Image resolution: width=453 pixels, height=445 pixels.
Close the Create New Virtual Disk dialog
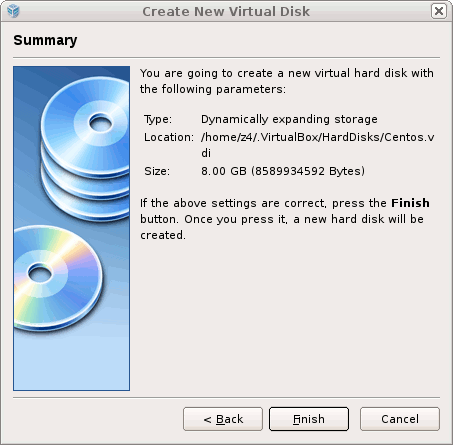pos(439,11)
